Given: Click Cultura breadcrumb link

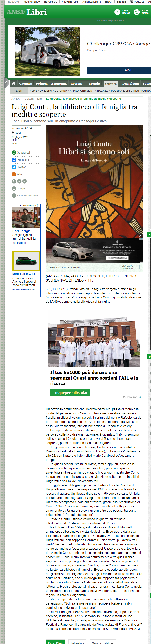Looking at the screenshot, I should (29, 99).
